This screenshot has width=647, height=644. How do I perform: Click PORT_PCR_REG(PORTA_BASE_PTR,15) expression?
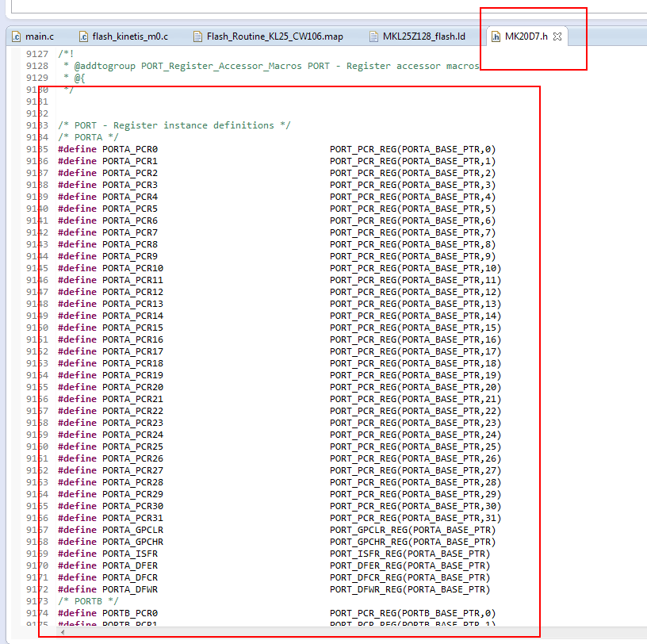[x=415, y=328]
